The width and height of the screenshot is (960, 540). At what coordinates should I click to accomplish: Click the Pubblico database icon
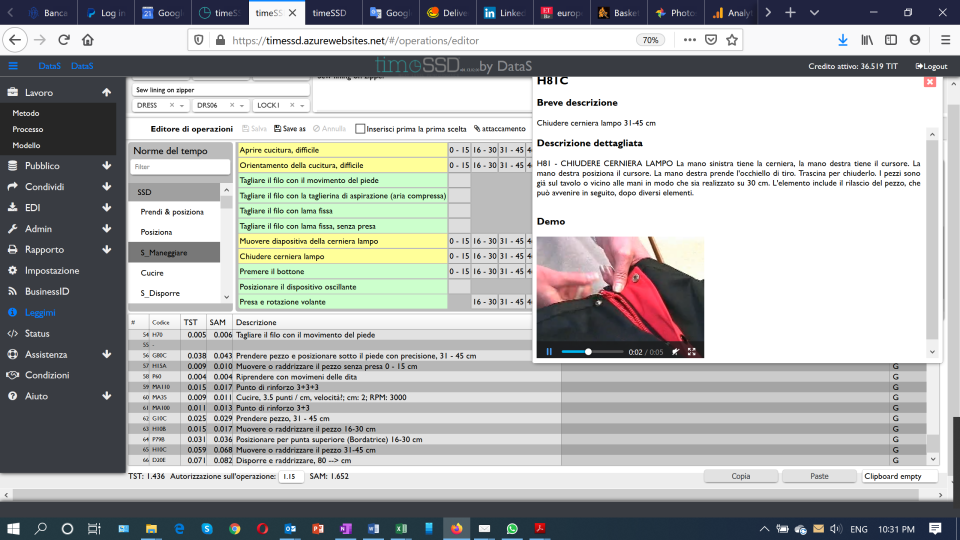click(12, 166)
